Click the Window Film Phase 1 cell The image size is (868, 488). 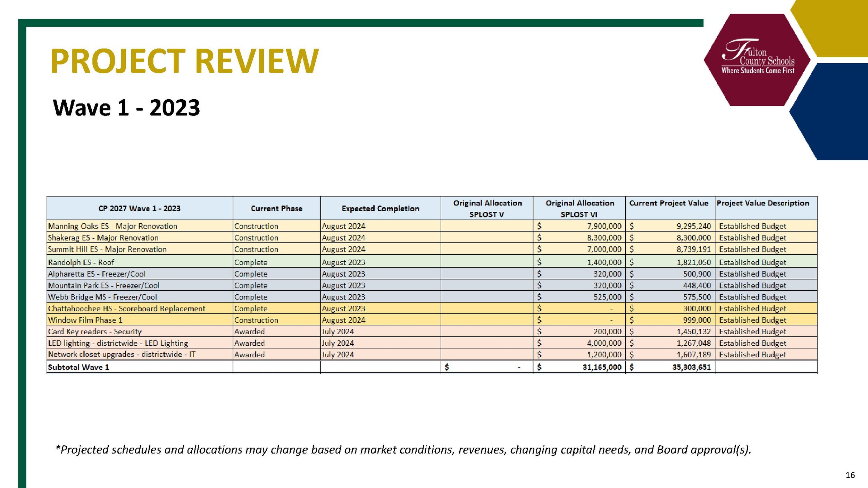click(140, 320)
